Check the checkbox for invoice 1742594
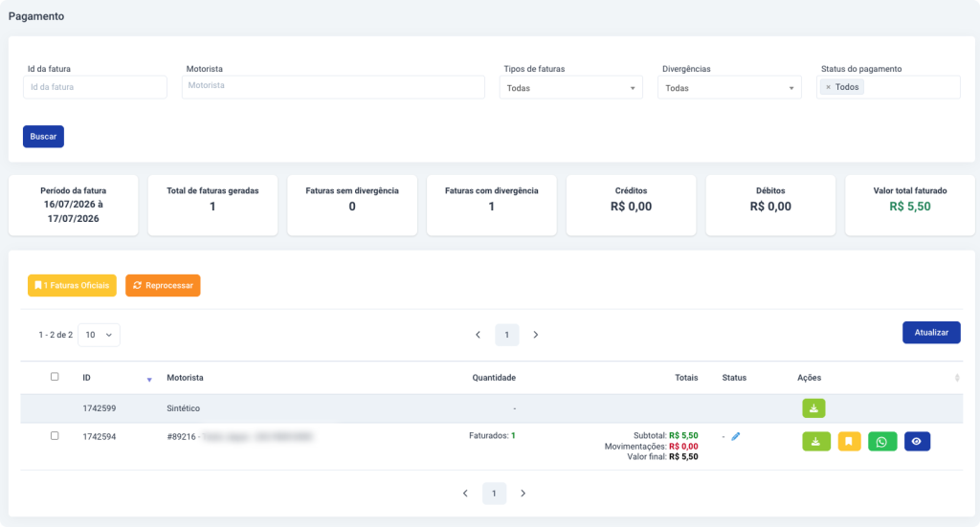Viewport: 980px width, 527px height. 55,436
